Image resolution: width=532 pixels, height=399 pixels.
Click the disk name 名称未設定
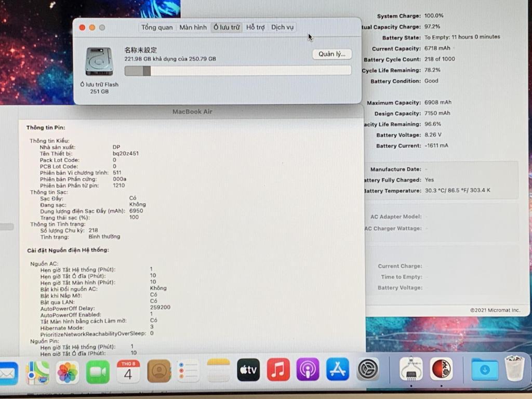(x=140, y=50)
